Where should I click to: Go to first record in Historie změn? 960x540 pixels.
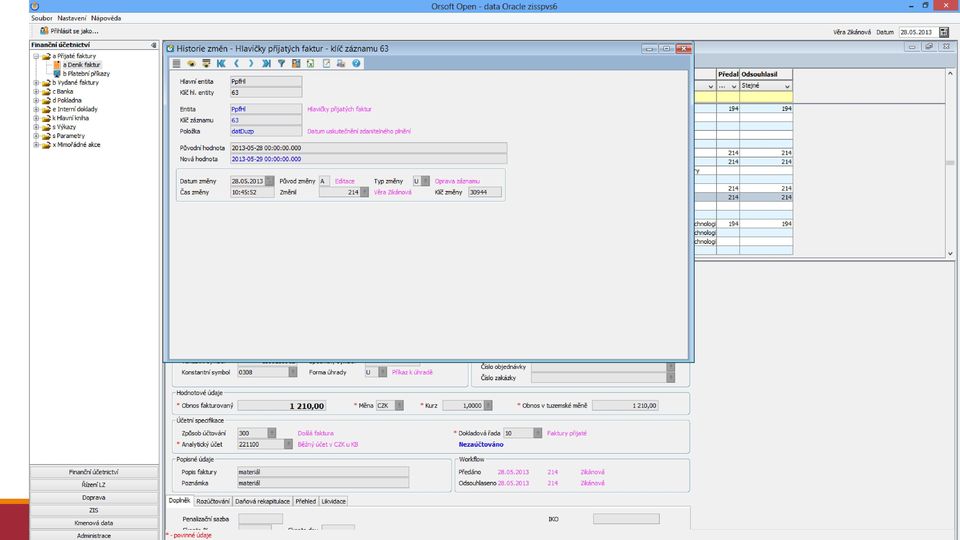tap(221, 64)
